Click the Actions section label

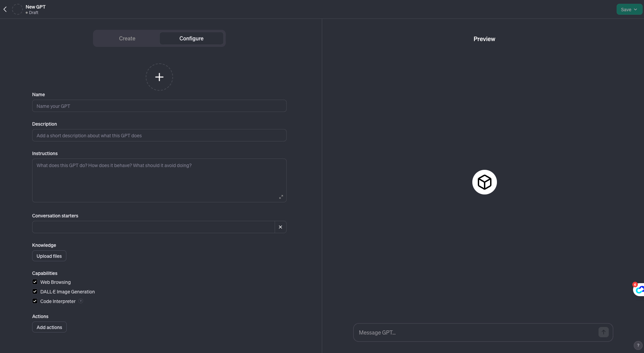[40, 316]
